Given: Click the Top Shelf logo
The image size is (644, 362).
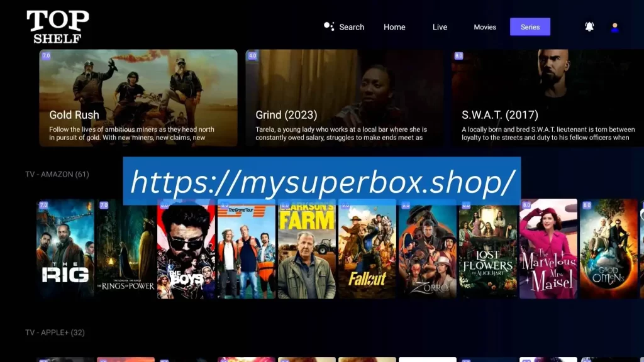Looking at the screenshot, I should [58, 26].
